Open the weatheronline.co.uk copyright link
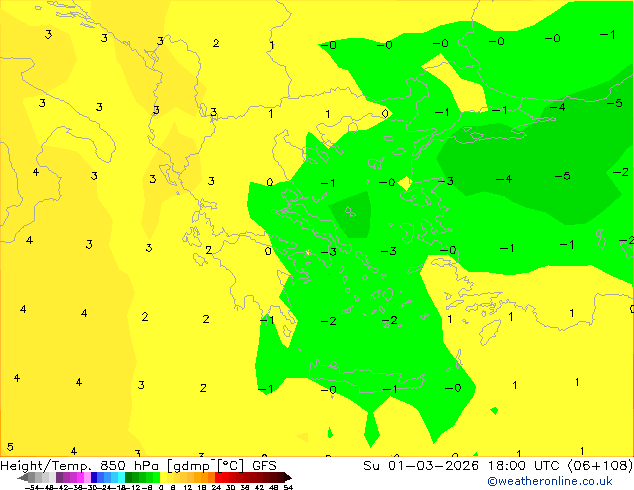This screenshot has height=490, width=634. [550, 481]
